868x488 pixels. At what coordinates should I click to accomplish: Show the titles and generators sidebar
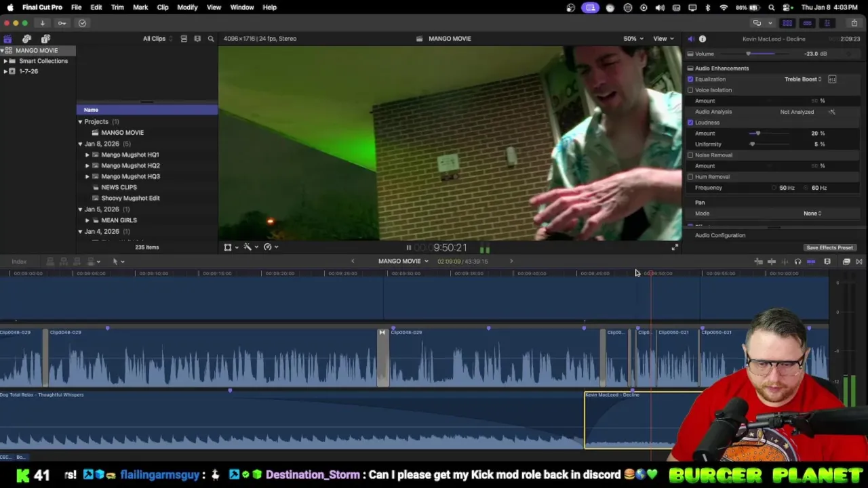point(45,39)
